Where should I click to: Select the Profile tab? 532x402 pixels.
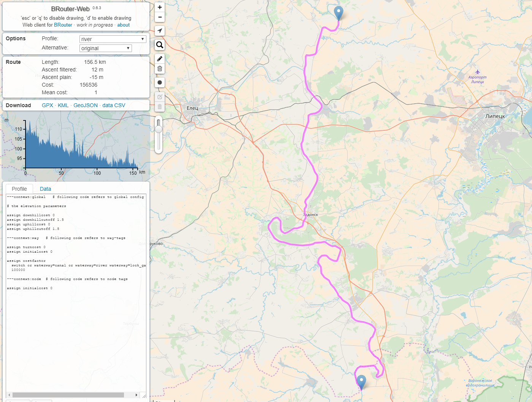point(19,189)
